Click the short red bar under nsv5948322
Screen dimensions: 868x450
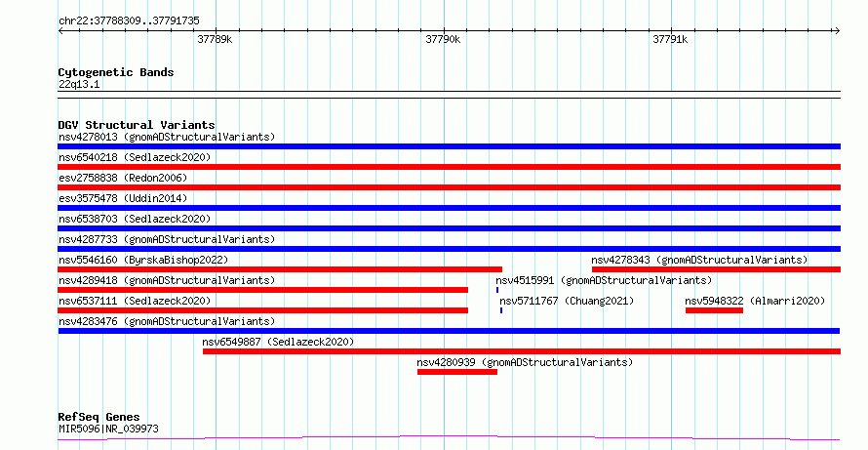coord(714,310)
